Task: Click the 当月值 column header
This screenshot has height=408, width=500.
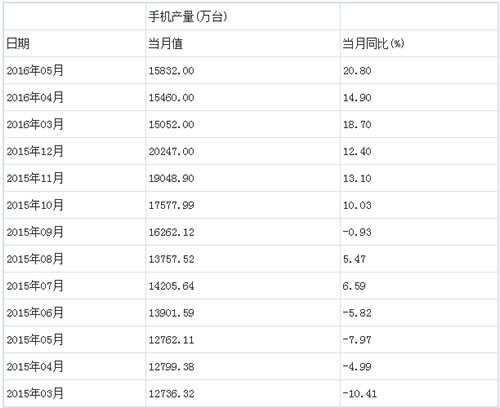Action: pos(165,43)
